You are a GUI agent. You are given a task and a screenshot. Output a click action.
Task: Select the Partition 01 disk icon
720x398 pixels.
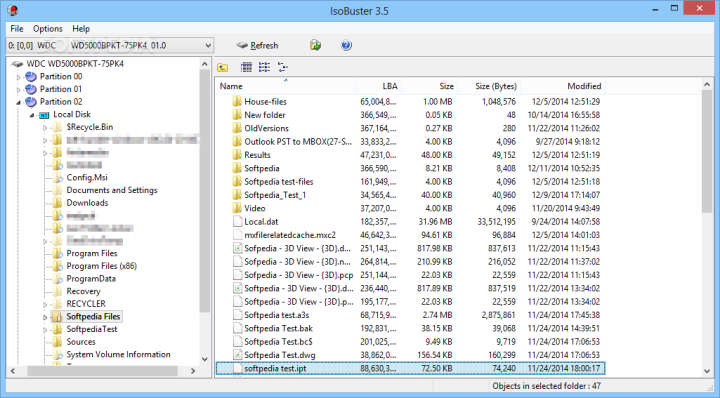[31, 89]
